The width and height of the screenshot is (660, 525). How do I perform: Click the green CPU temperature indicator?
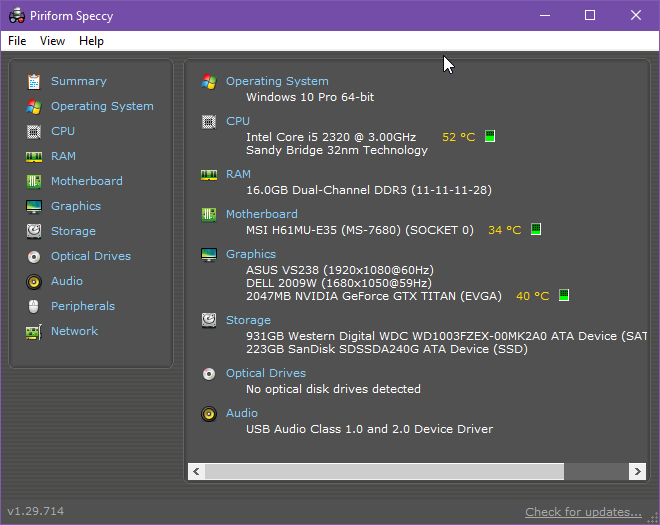pos(490,137)
